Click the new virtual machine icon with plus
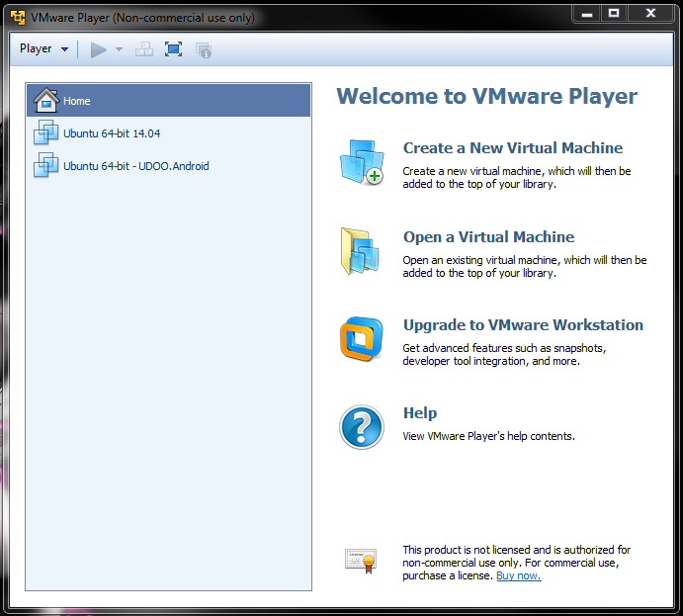 (362, 162)
